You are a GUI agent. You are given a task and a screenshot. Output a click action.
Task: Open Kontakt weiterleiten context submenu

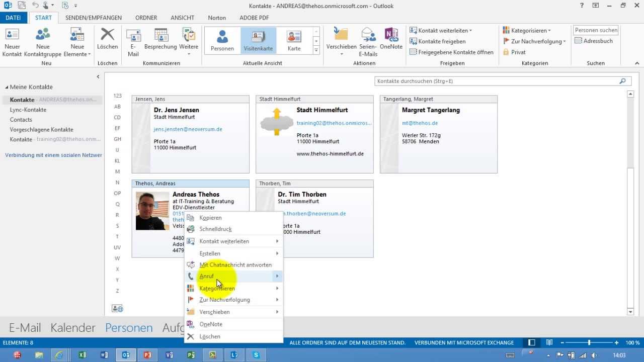pyautogui.click(x=234, y=241)
